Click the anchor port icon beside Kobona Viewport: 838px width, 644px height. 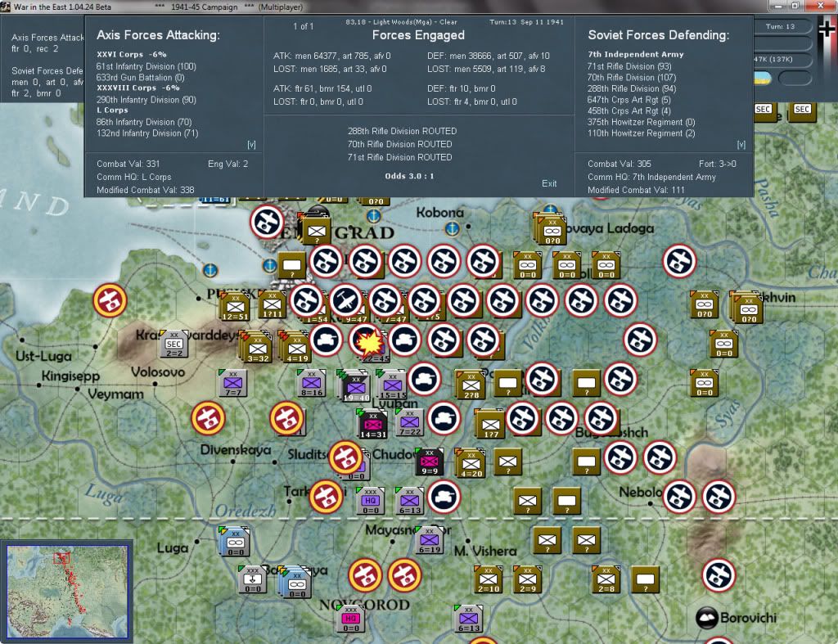pos(452,229)
